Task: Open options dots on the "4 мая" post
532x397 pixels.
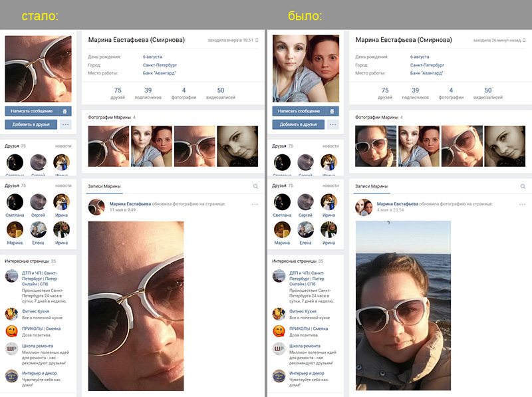Action: point(522,204)
